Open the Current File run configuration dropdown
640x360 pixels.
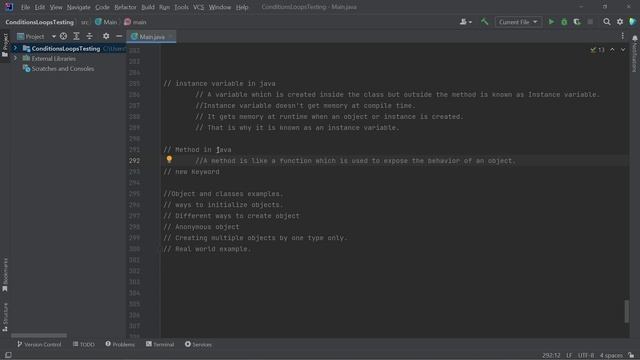[x=518, y=22]
